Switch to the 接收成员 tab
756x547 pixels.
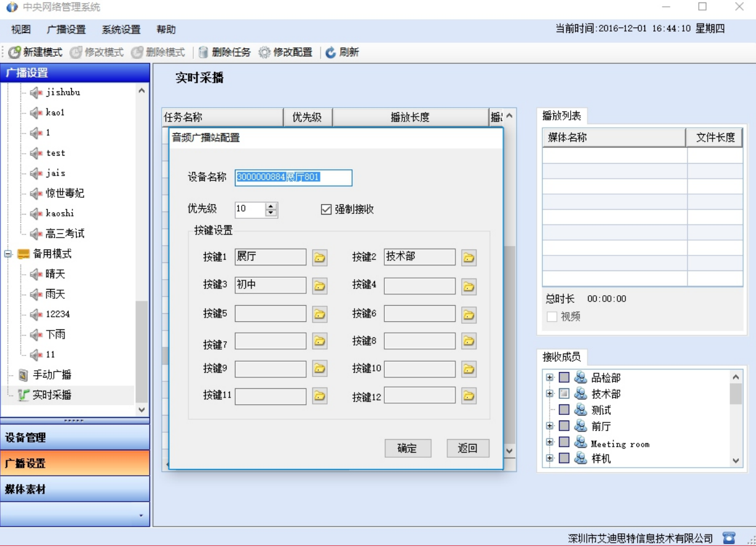click(561, 357)
